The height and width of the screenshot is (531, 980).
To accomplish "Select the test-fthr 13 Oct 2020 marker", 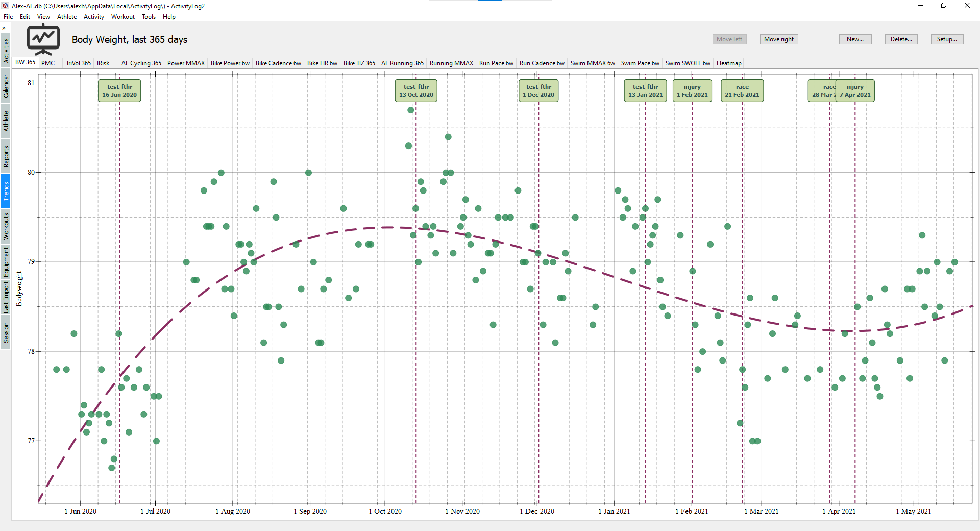I will (416, 91).
